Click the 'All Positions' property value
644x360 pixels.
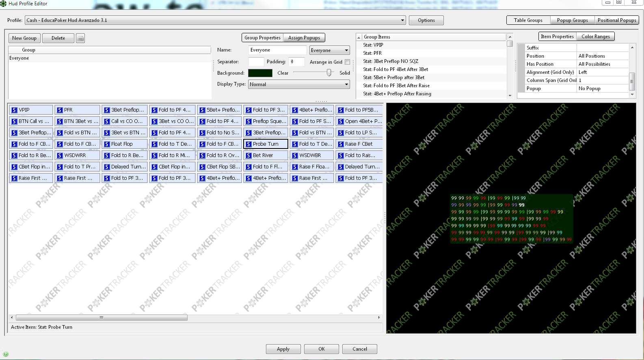point(603,56)
